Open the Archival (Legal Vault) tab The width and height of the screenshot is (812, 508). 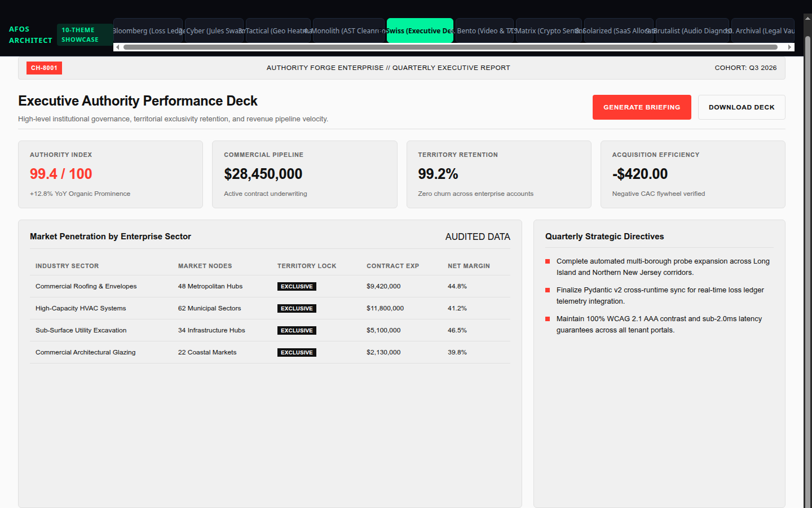[763, 30]
